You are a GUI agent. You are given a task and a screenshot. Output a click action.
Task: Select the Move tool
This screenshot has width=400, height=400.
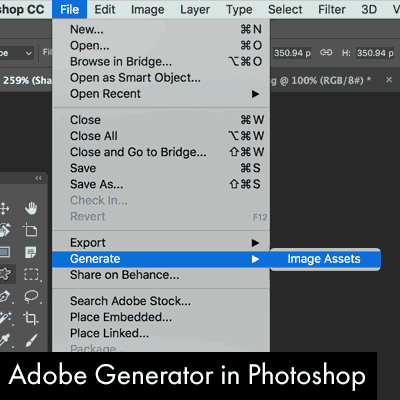(x=4, y=208)
